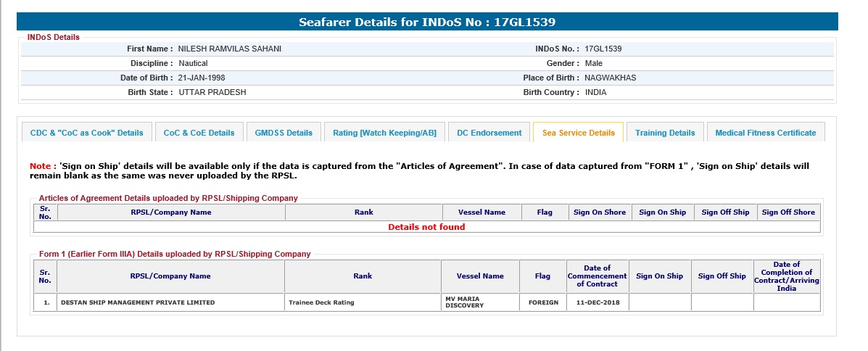This screenshot has height=351, width=868.
Task: Open the CDC & "CoC as Cook" Details tab
Action: [87, 133]
